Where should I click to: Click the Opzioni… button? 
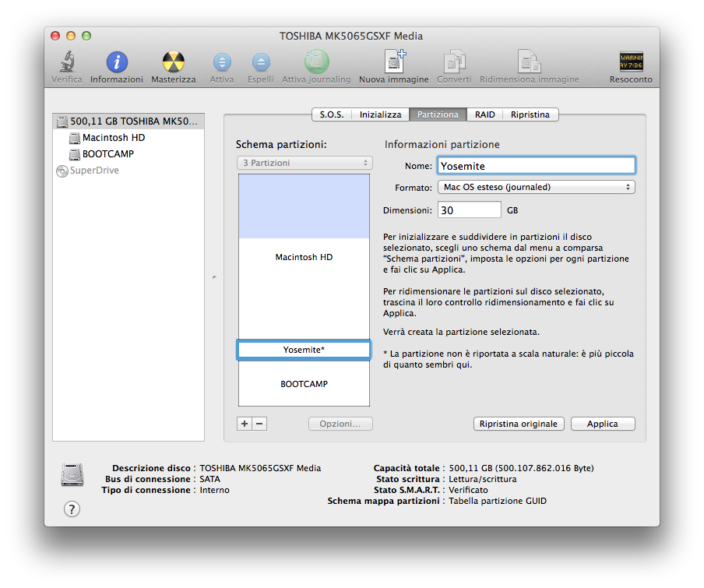pyautogui.click(x=340, y=424)
